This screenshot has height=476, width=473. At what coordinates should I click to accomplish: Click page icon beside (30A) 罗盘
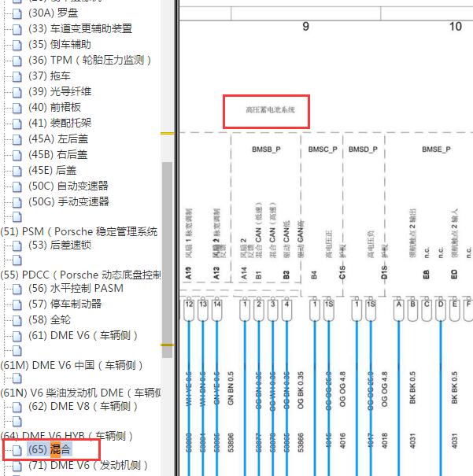[x=17, y=13]
